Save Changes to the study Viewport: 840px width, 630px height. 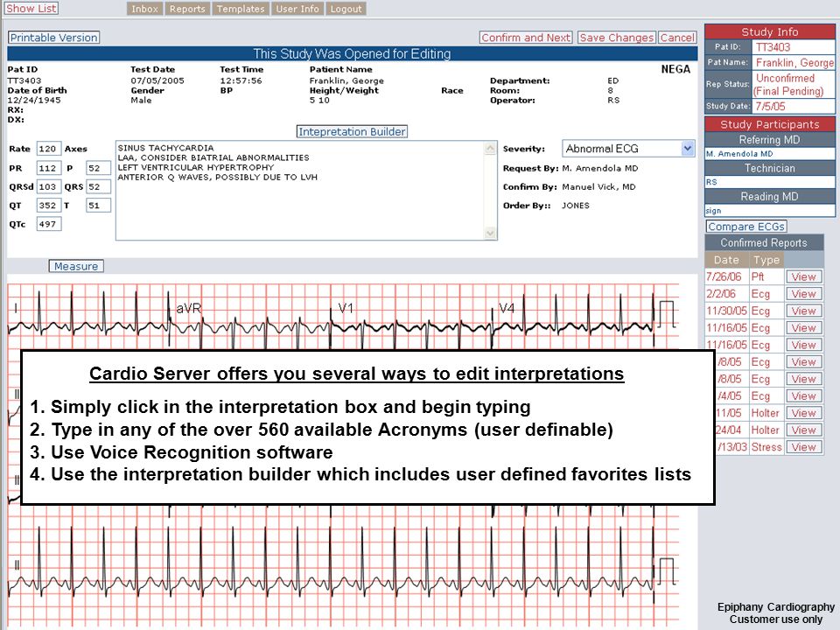[x=617, y=38]
